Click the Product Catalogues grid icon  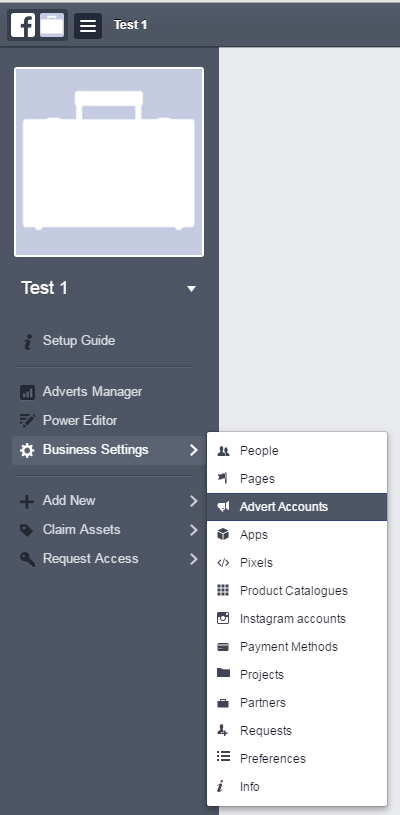pos(223,590)
